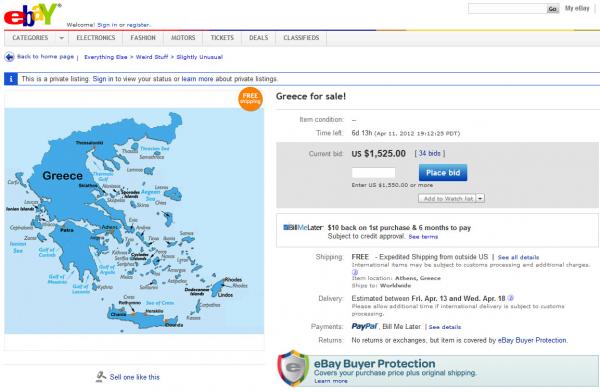
Task: Click the help icon under customs processing note
Action: pos(355,272)
